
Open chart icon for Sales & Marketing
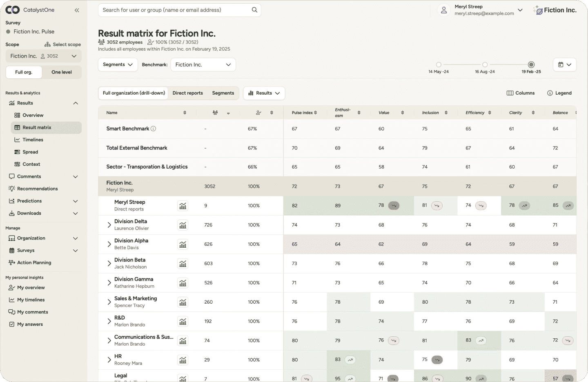(x=183, y=302)
